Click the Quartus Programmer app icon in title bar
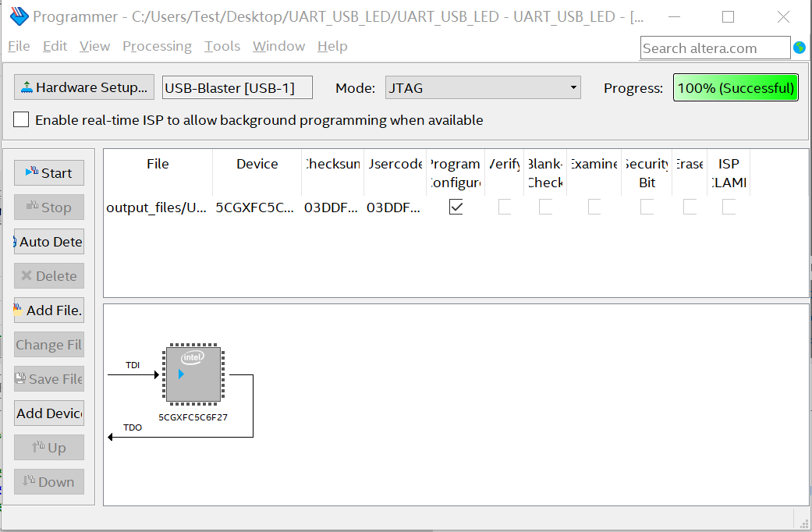812x532 pixels. tap(20, 16)
